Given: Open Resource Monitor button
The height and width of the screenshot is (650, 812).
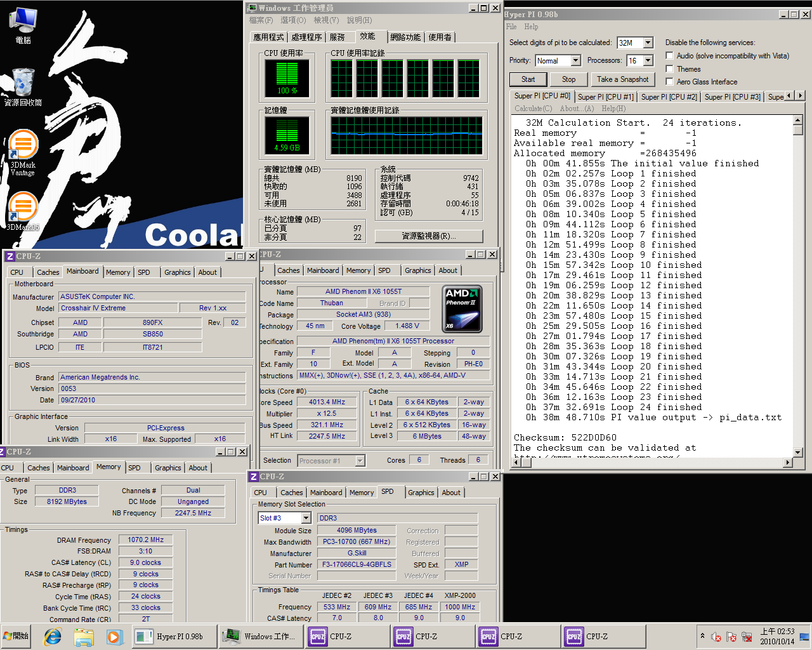Looking at the screenshot, I should 429,236.
